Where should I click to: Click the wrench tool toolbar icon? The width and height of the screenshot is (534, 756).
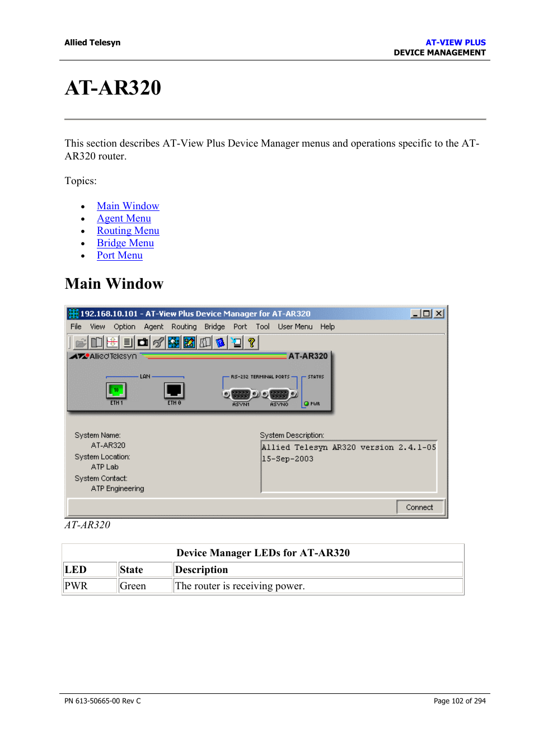[x=158, y=342]
